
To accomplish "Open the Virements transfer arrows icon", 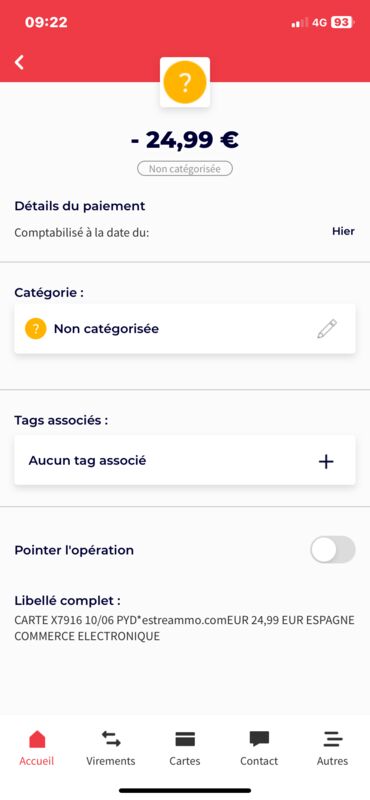I will [111, 738].
